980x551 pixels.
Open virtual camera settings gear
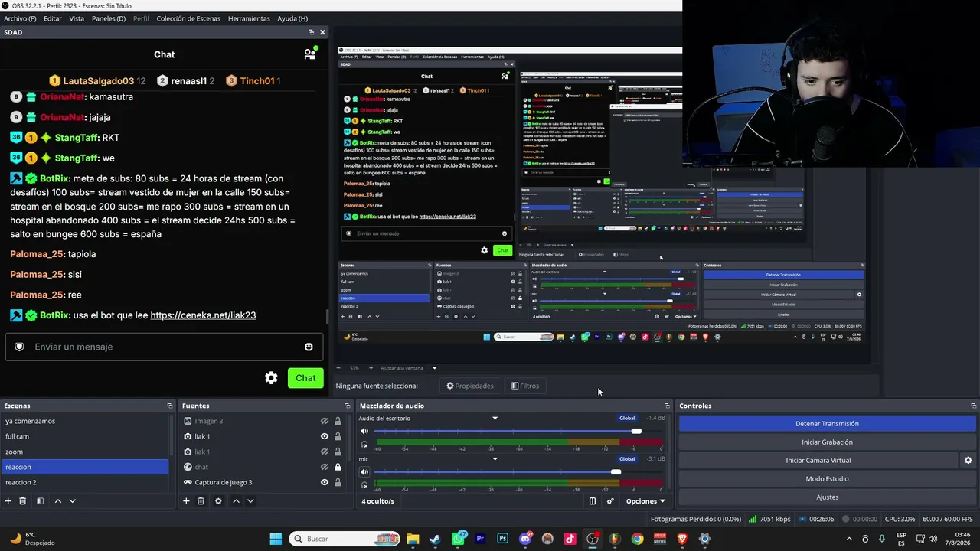pos(968,461)
